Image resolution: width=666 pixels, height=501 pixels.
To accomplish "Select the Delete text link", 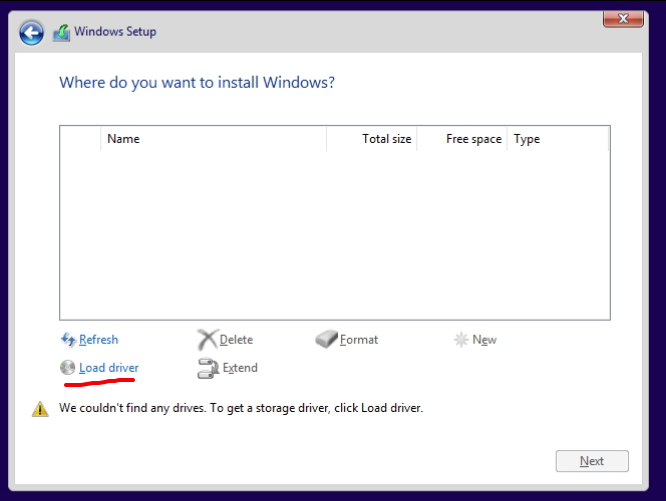I will point(236,340).
